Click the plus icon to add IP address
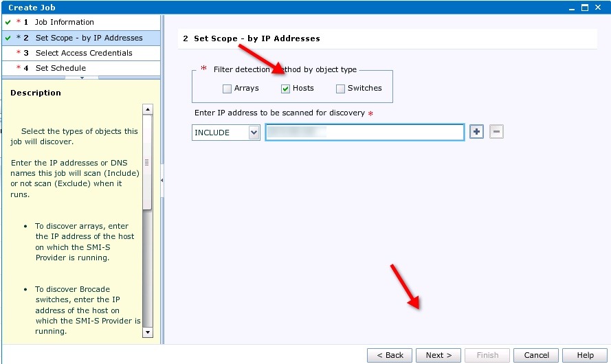Viewport: 611px width, 364px height. click(x=476, y=132)
